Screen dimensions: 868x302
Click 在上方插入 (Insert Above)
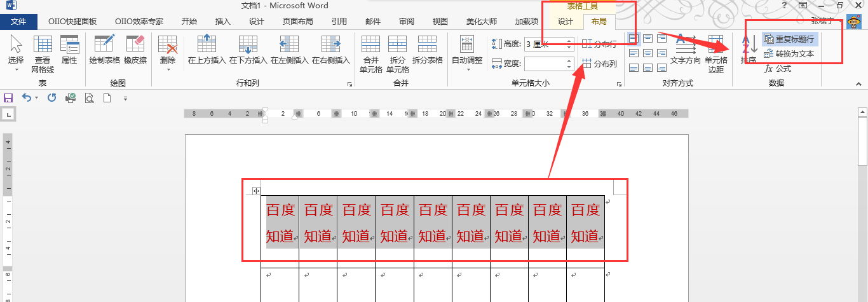207,50
